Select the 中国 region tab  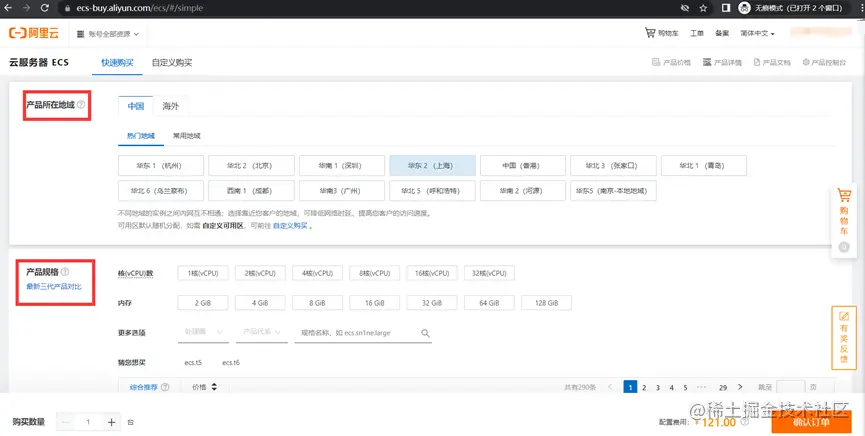136,106
